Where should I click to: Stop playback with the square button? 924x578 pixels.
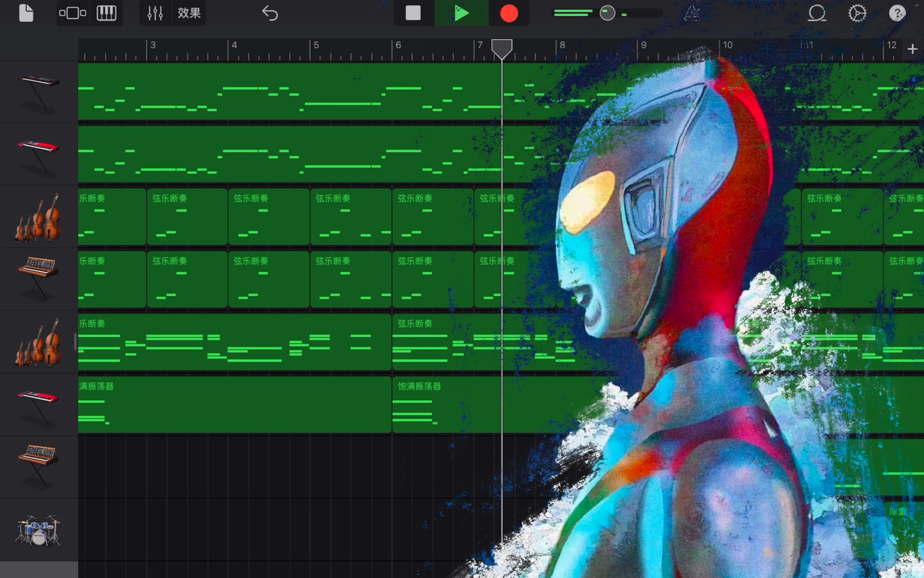413,13
